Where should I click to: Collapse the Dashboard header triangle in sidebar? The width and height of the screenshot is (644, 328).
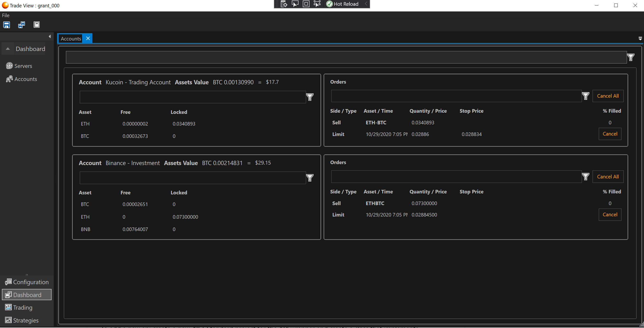pos(8,49)
